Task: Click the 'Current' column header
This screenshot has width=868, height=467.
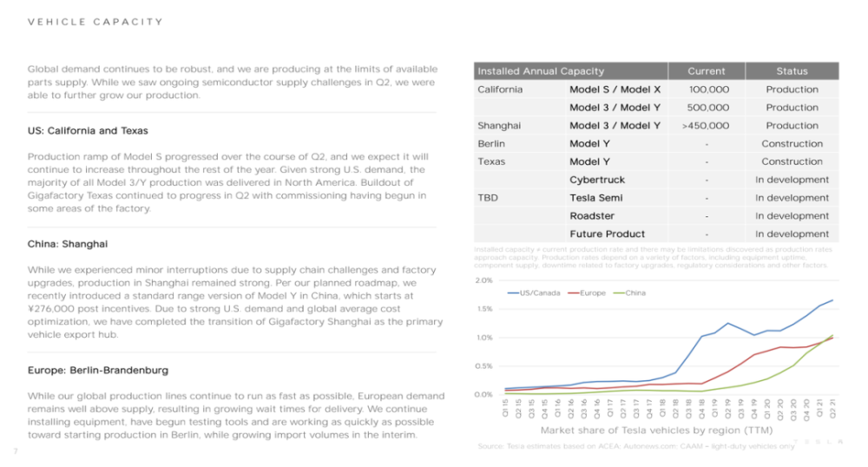Action: click(706, 71)
